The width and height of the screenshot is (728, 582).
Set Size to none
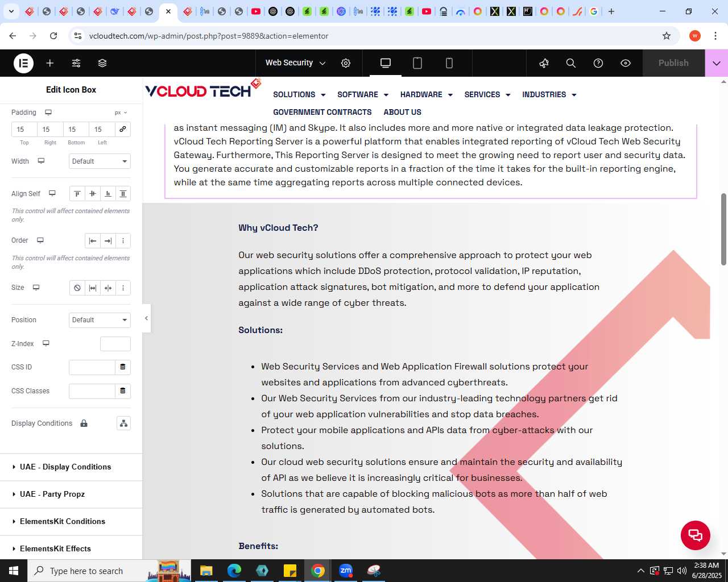(77, 288)
